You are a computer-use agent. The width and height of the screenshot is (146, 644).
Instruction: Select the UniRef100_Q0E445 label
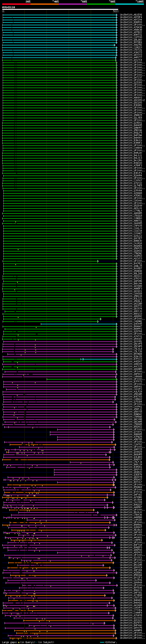[131, 324]
